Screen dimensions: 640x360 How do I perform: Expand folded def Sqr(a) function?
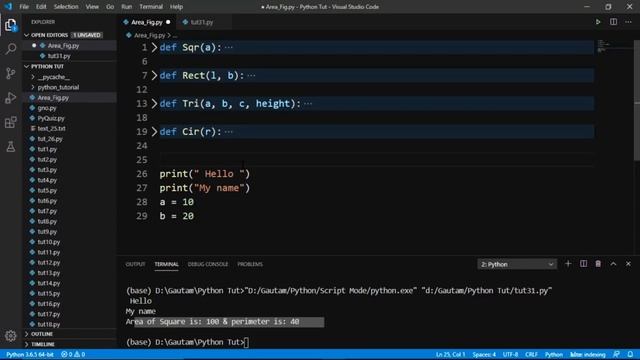click(x=154, y=47)
